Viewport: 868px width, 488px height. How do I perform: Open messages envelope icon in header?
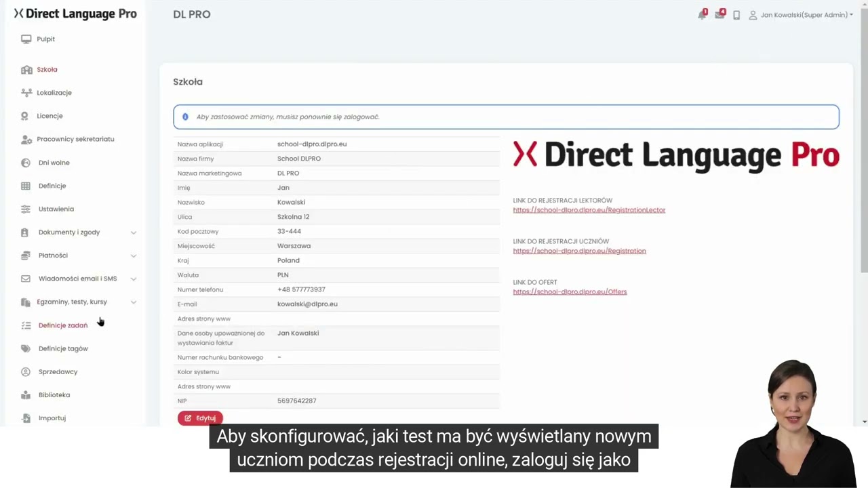(x=719, y=15)
